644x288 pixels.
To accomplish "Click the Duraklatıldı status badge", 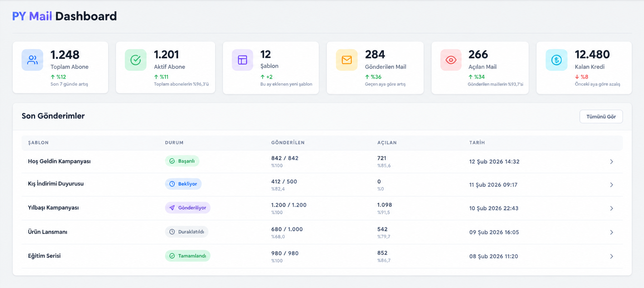I will click(x=187, y=232).
